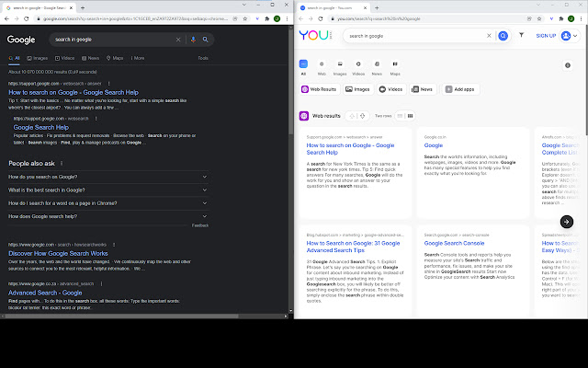
Task: Open 'Advanced Search - Google' result
Action: 45,293
